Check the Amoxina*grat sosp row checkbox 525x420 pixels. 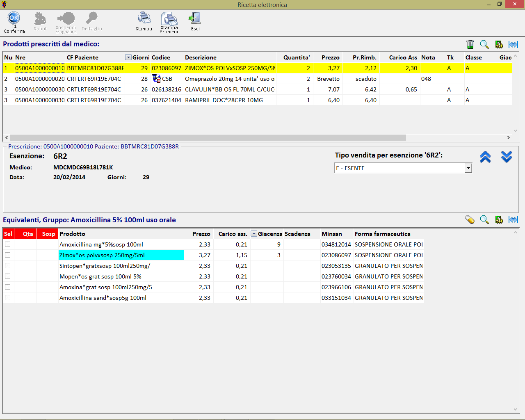pyautogui.click(x=7, y=287)
